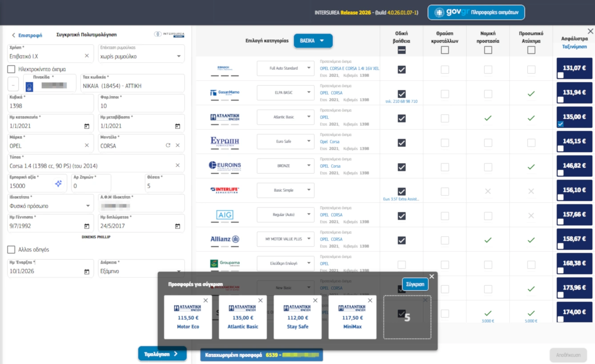Open calendar for Ημ κατασκευής date
The height and width of the screenshot is (364, 595).
point(87,126)
